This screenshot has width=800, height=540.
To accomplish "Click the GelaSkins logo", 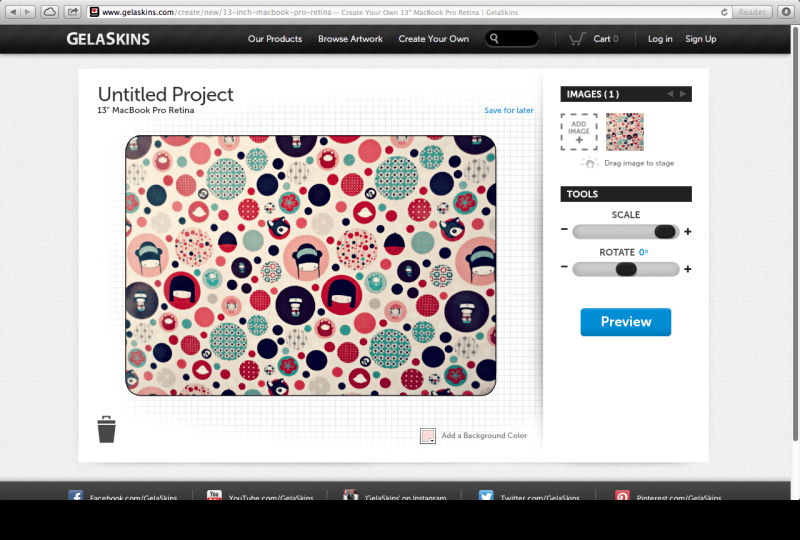I will pos(108,39).
